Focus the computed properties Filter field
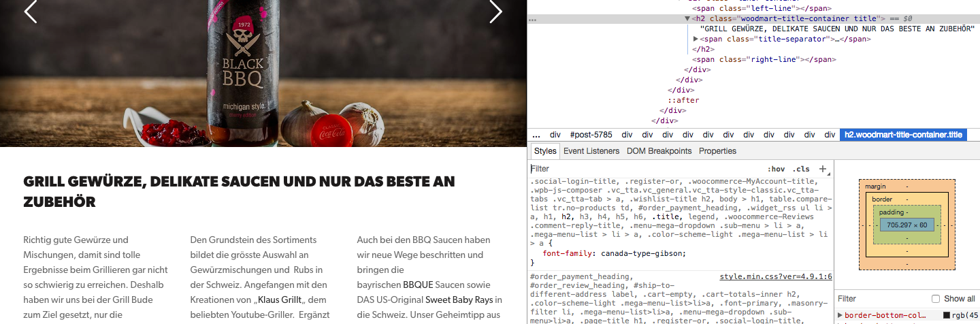The height and width of the screenshot is (324, 980). 881,299
